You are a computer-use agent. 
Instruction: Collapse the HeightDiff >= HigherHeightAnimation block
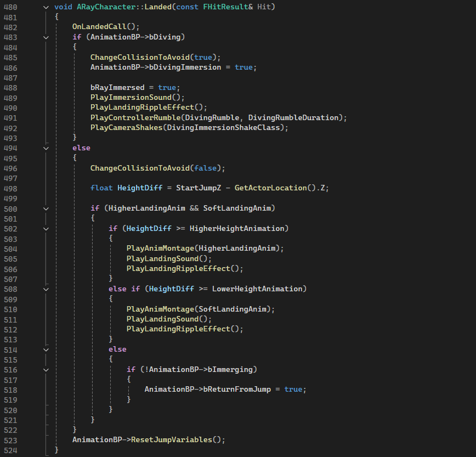pos(46,229)
